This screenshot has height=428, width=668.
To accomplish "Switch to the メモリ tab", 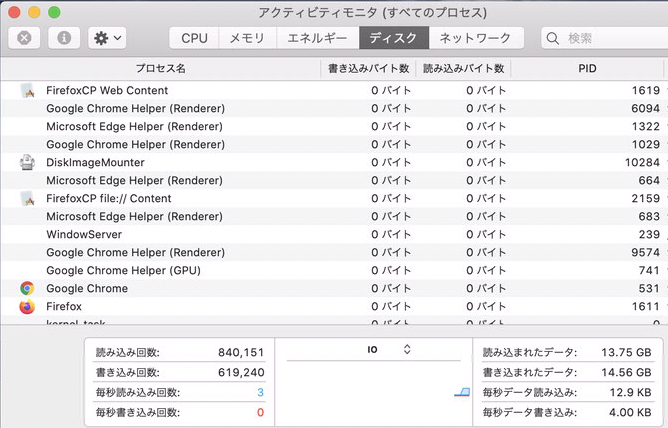I will pos(247,38).
